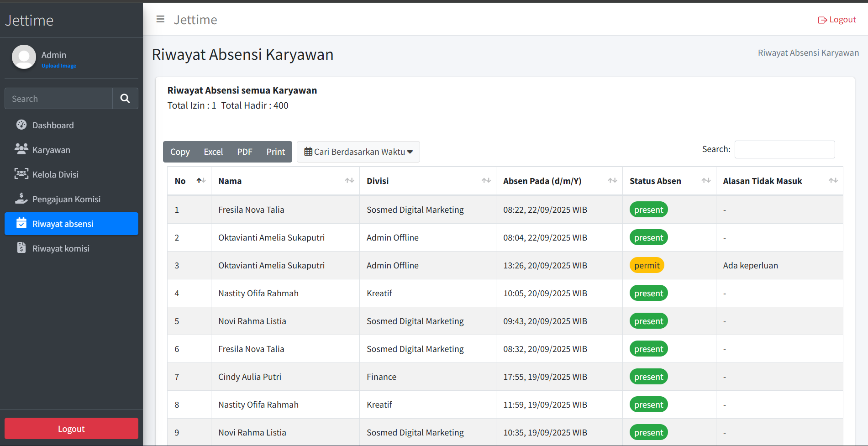This screenshot has height=446, width=868.
Task: Go to Karyawan menu item
Action: [51, 150]
